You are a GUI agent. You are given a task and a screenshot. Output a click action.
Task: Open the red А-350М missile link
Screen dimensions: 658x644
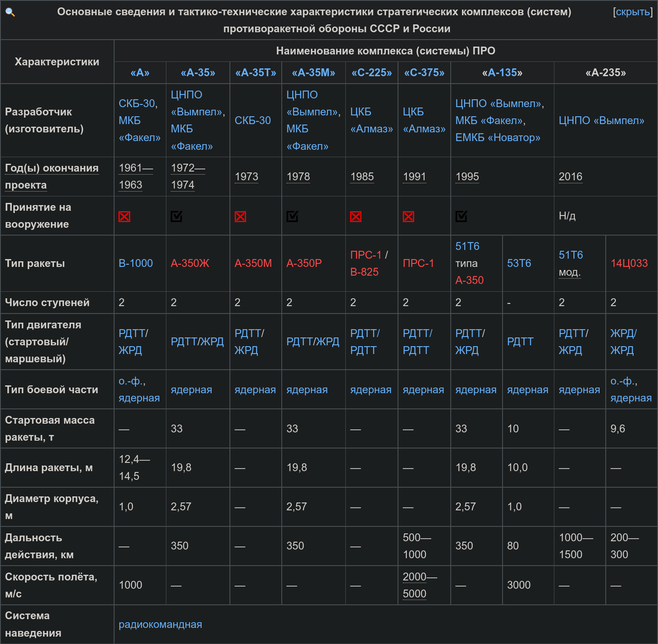253,263
